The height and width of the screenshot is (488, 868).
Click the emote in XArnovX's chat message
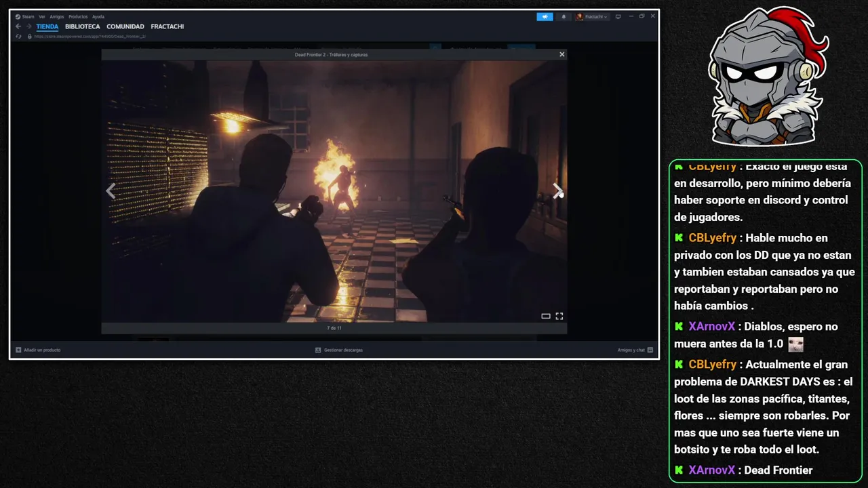pos(795,344)
